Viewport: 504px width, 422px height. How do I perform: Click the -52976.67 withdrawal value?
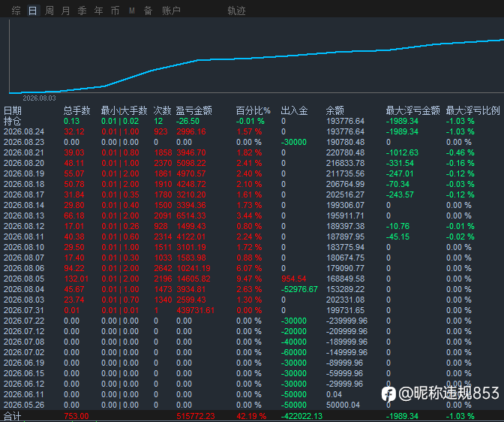point(299,289)
